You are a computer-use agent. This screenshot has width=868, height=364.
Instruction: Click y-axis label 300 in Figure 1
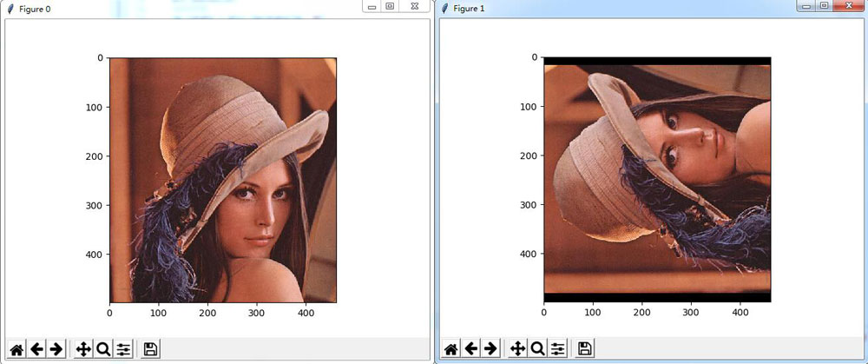pyautogui.click(x=529, y=204)
